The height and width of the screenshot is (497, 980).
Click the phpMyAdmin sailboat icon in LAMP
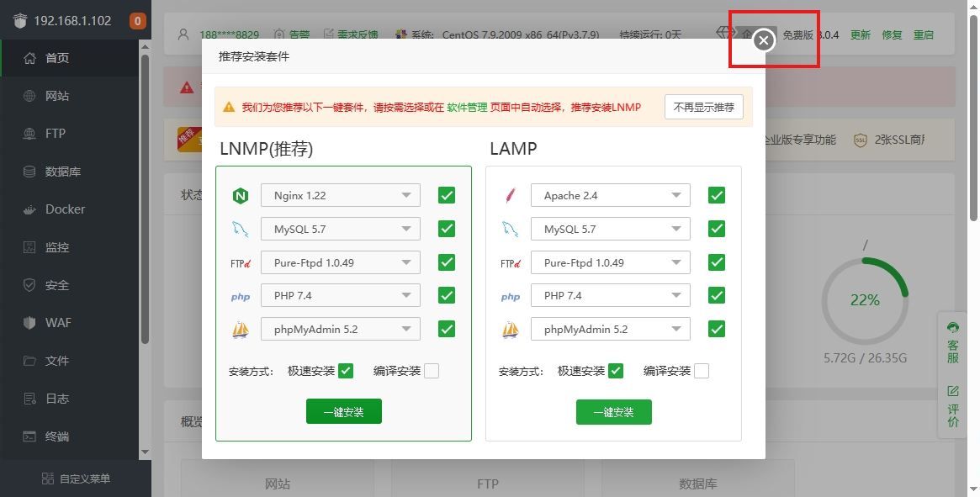(x=510, y=330)
